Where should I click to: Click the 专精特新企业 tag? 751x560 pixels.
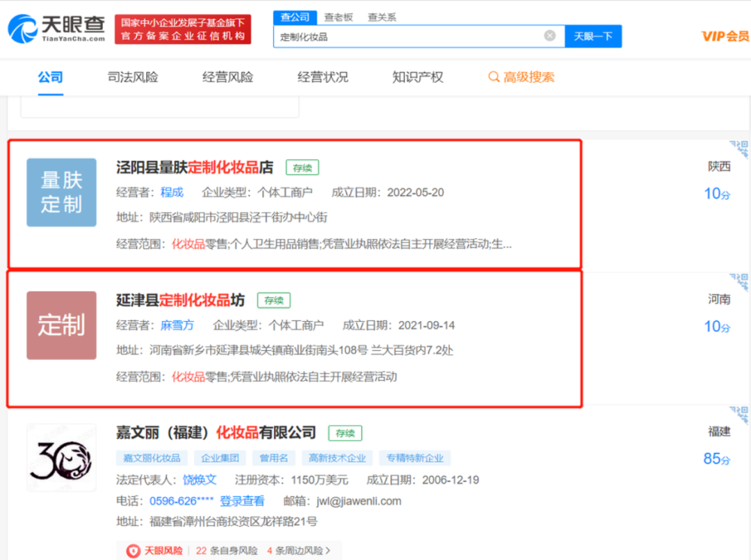[414, 458]
